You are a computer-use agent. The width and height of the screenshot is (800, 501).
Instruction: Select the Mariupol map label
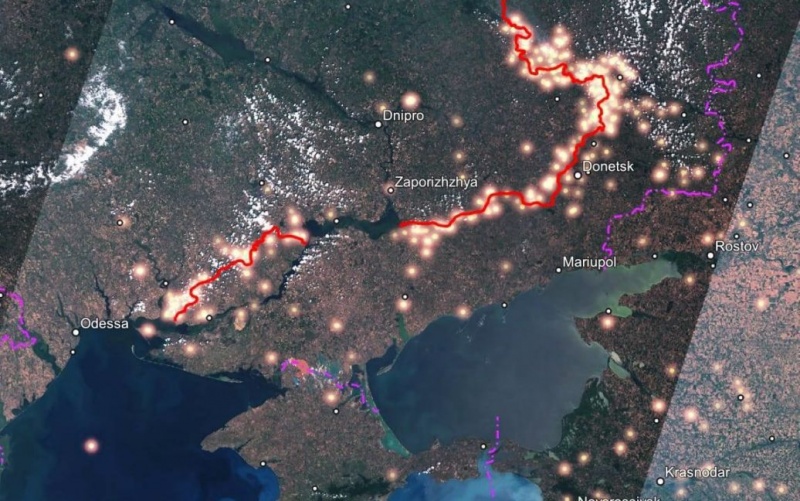[x=589, y=262]
